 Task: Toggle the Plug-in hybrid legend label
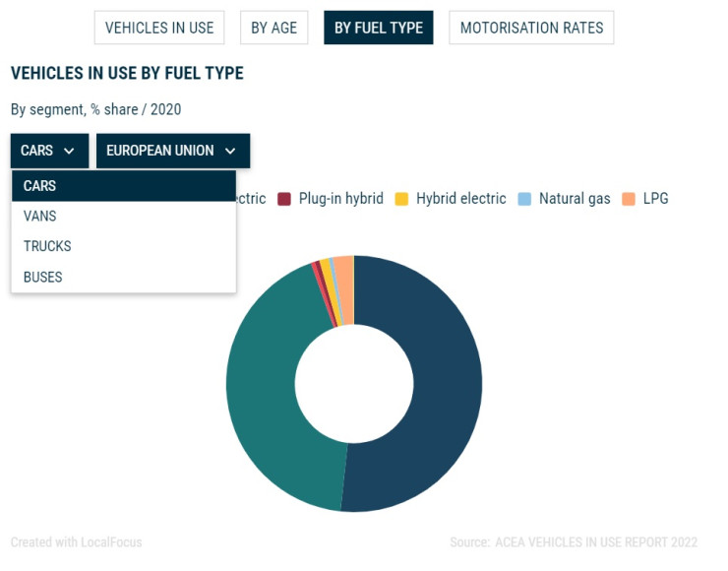coord(340,199)
